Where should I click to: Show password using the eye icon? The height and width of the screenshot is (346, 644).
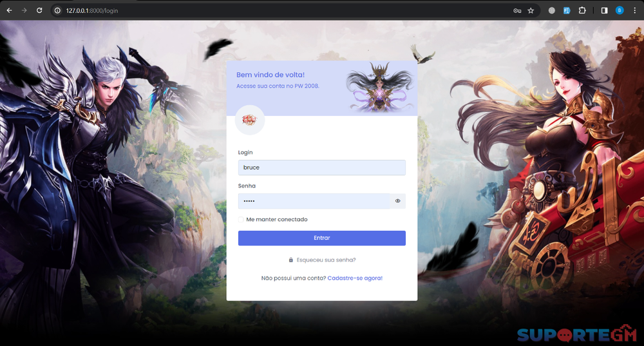click(x=398, y=201)
